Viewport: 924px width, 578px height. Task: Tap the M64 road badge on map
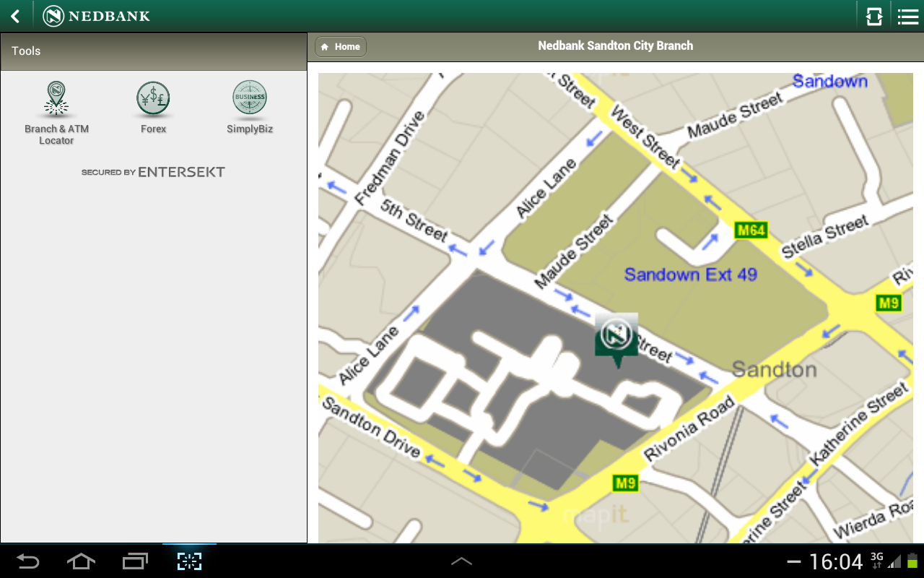click(x=751, y=230)
